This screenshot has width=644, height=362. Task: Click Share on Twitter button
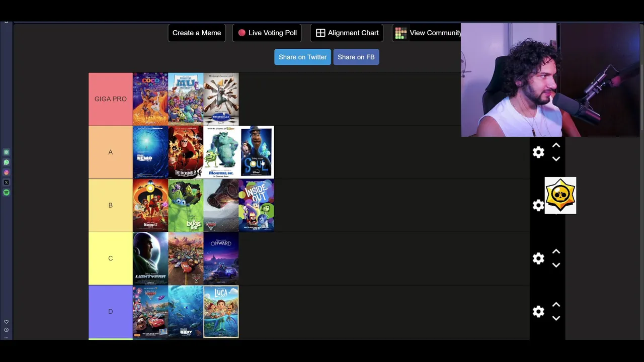pos(302,57)
